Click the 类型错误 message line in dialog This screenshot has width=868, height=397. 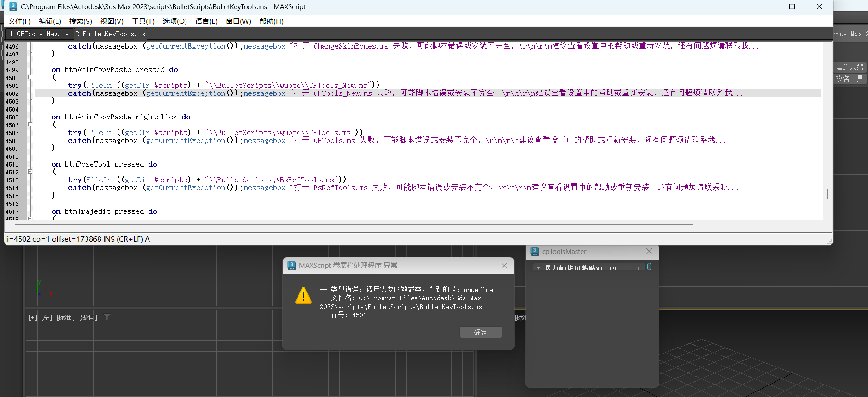[408, 289]
